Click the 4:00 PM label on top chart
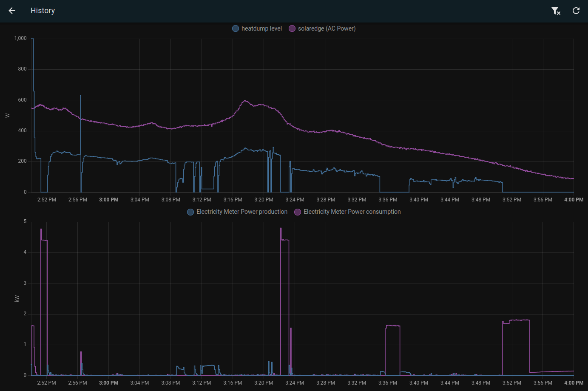The image size is (588, 391). tap(574, 200)
